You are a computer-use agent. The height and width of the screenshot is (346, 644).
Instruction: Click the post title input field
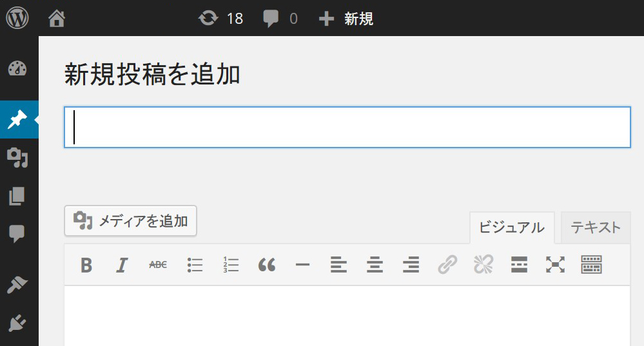(347, 128)
